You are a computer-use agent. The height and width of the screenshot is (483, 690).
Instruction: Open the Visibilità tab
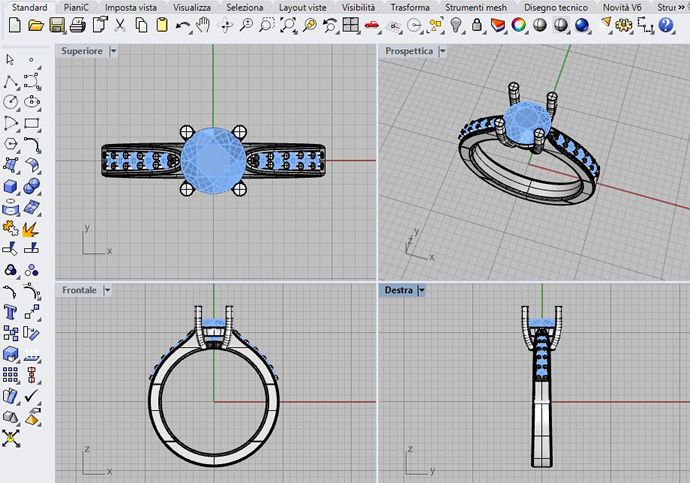pyautogui.click(x=359, y=7)
